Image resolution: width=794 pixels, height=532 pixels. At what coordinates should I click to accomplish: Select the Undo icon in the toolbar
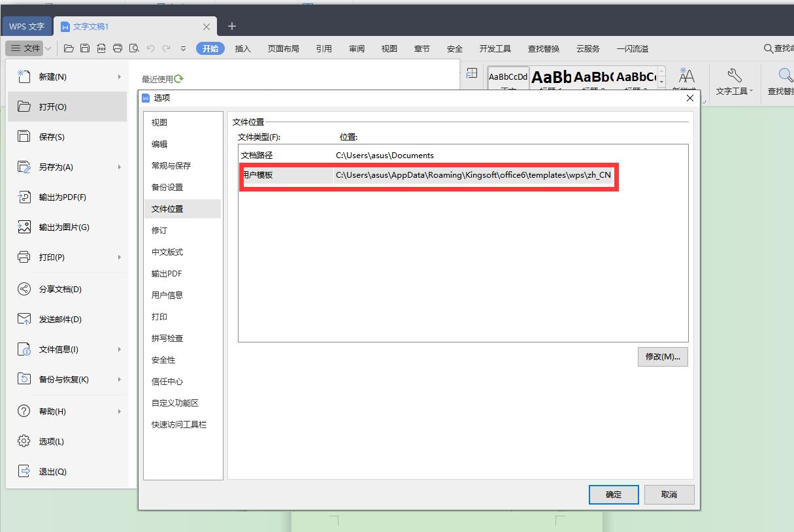[x=152, y=48]
